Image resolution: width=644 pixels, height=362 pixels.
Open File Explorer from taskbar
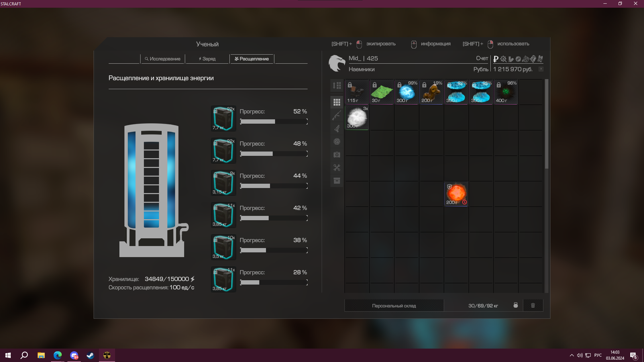[41, 355]
